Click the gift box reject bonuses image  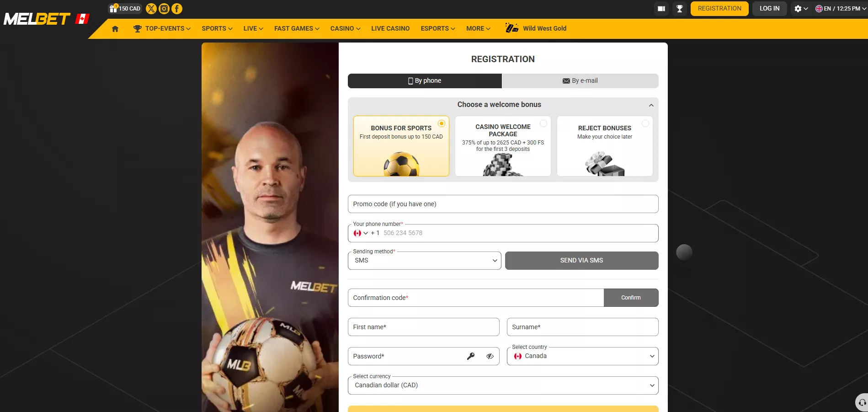[x=605, y=164]
